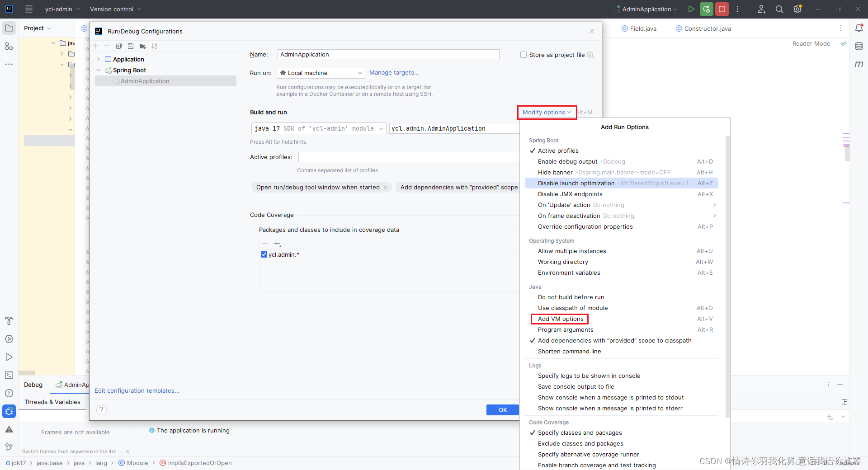Open the Maven tool window icon
The width and height of the screenshot is (868, 470).
tap(859, 64)
